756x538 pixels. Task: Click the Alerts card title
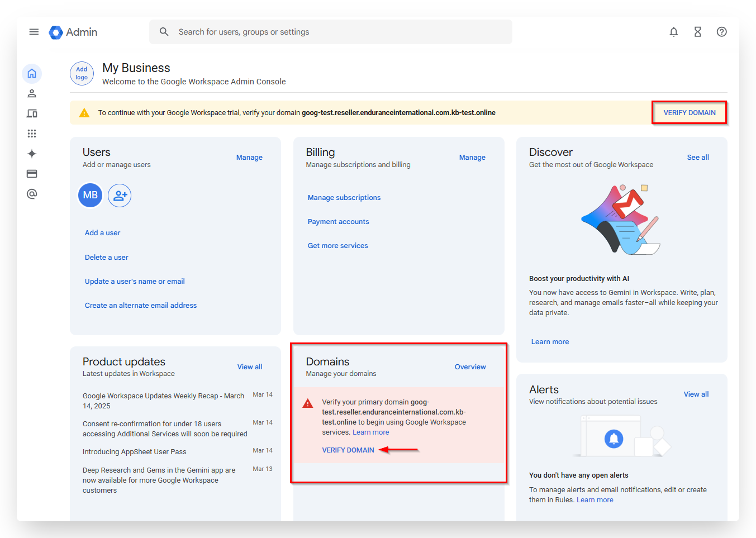point(544,389)
